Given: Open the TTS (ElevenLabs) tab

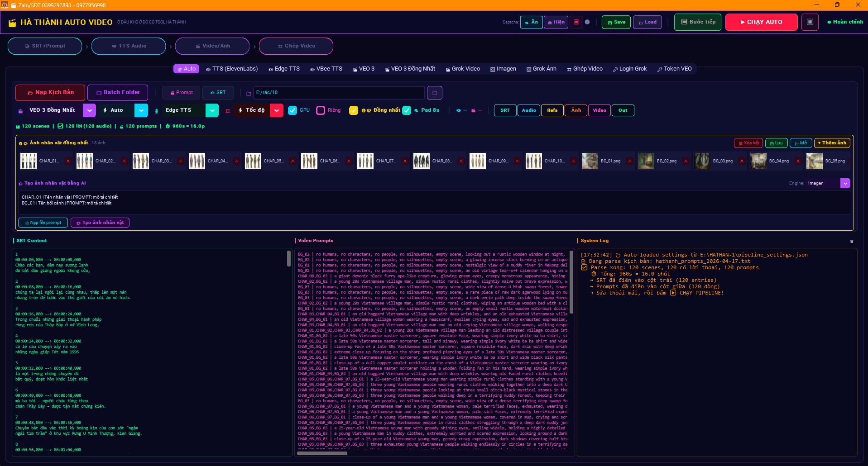Looking at the screenshot, I should tap(231, 69).
